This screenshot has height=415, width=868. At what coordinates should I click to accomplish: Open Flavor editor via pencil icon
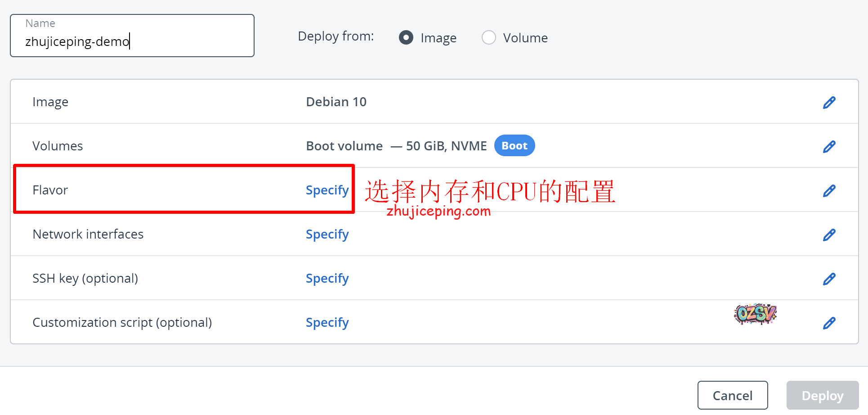(x=829, y=191)
